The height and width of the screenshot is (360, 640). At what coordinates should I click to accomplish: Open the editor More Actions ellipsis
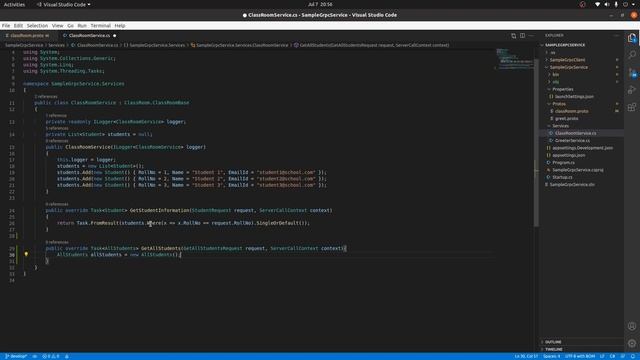point(531,36)
